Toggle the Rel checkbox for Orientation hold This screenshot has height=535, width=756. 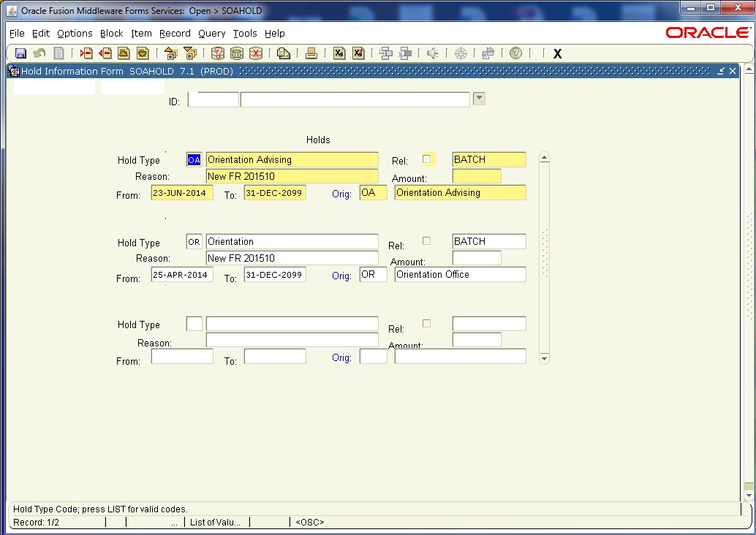point(427,240)
